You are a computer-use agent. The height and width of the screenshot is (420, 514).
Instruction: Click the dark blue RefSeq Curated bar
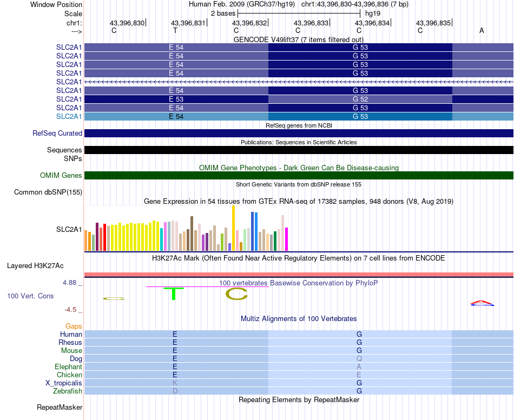(x=299, y=133)
